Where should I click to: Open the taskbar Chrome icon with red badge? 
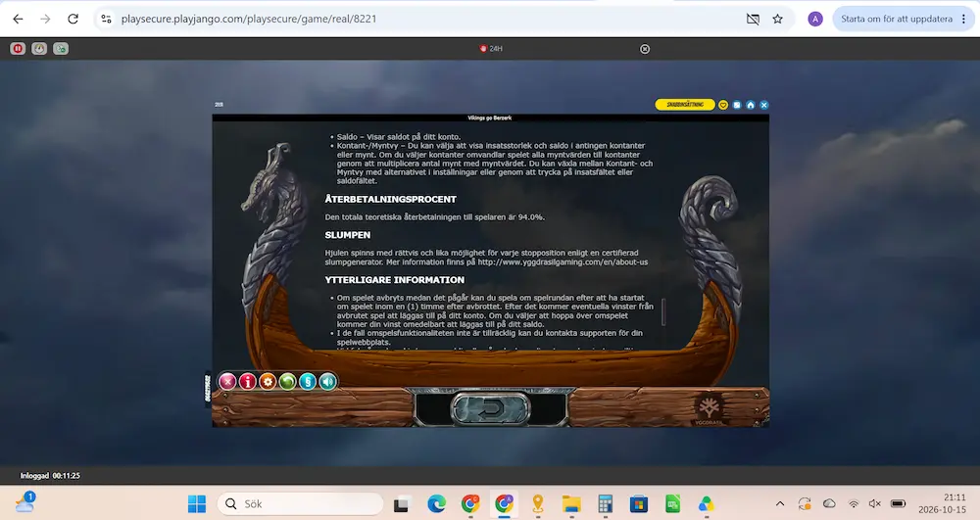point(470,503)
